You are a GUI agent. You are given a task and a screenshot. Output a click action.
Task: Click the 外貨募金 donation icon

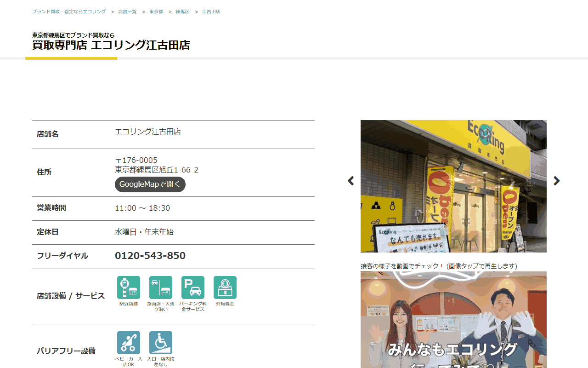tap(225, 287)
